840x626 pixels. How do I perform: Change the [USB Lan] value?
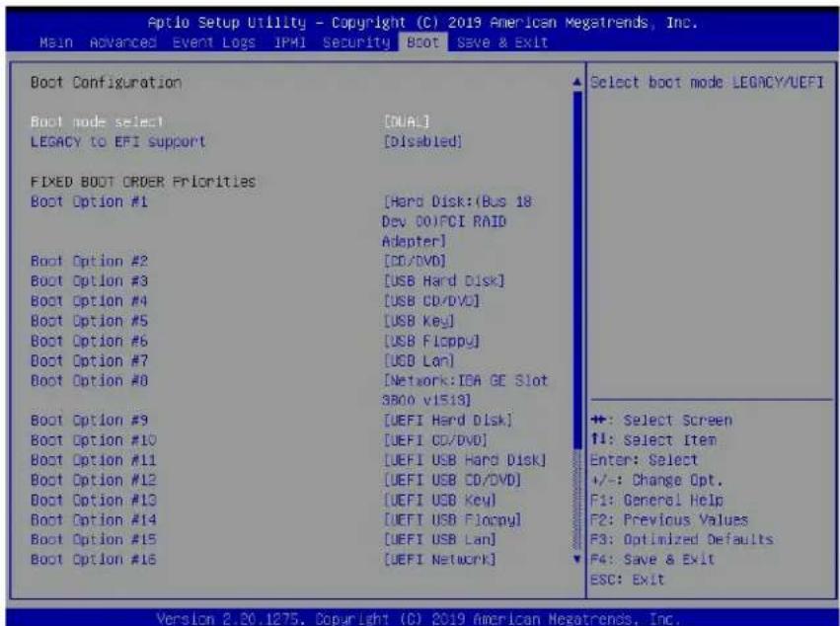tap(419, 360)
